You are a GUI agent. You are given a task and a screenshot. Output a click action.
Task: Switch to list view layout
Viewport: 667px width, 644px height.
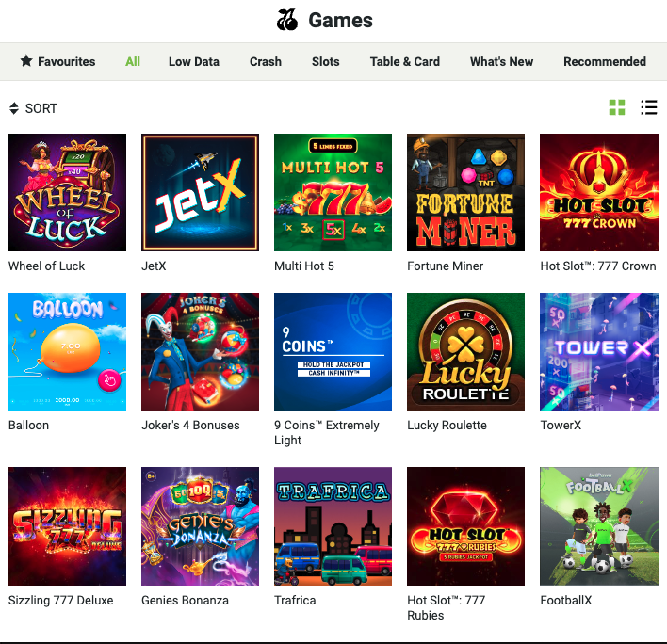coord(649,107)
